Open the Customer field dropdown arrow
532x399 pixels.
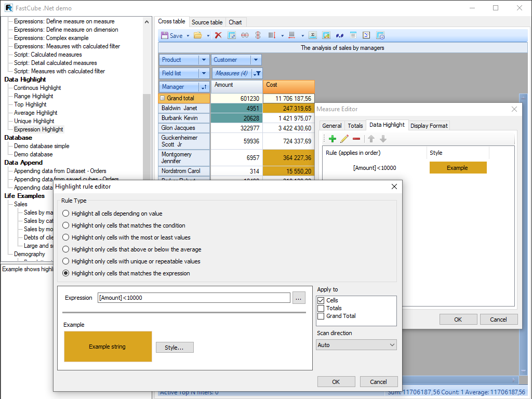click(x=256, y=60)
